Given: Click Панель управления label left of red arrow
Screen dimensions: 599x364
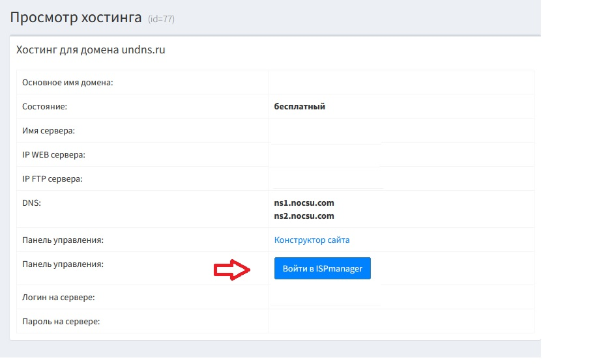Looking at the screenshot, I should (63, 264).
